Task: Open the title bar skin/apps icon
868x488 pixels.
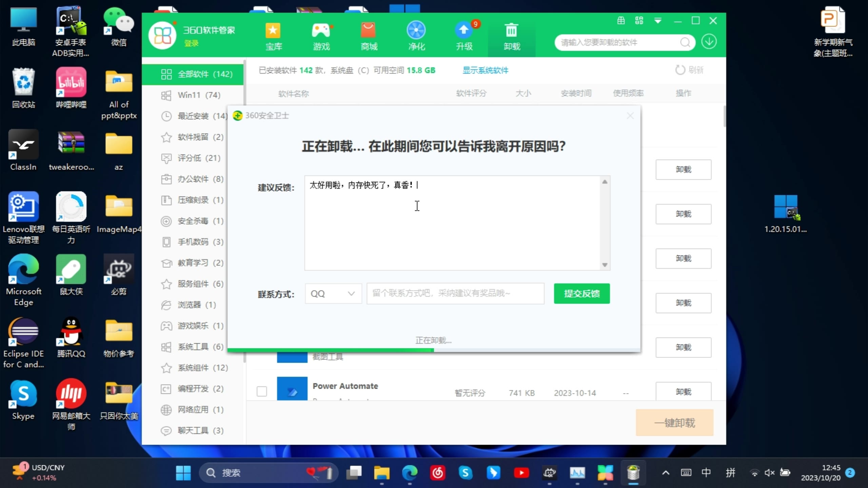Action: click(639, 21)
